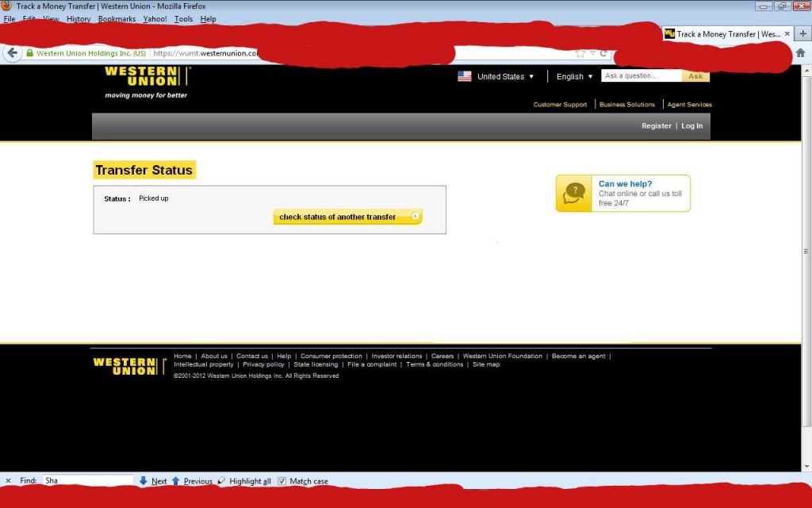Minimize the Firefox window
Image resolution: width=812 pixels, height=508 pixels.
(763, 6)
